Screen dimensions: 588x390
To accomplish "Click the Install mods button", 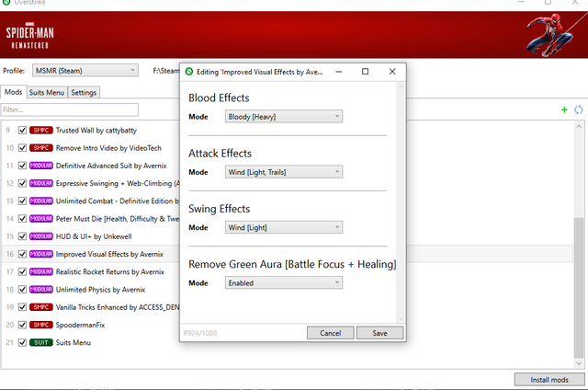I will tap(549, 380).
